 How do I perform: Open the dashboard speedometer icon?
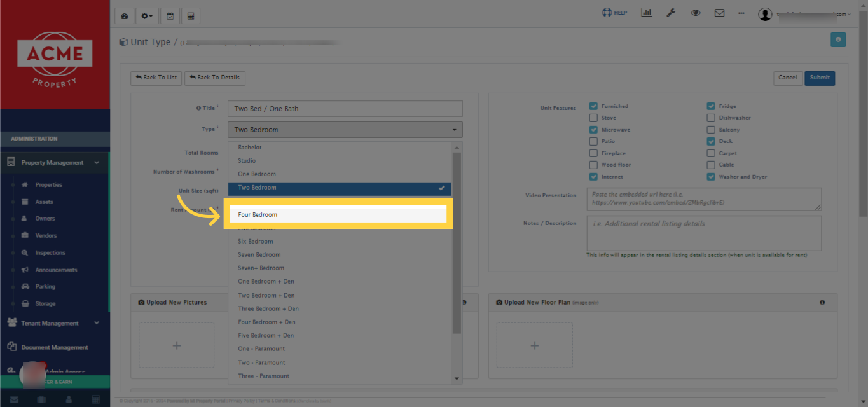[x=124, y=16]
